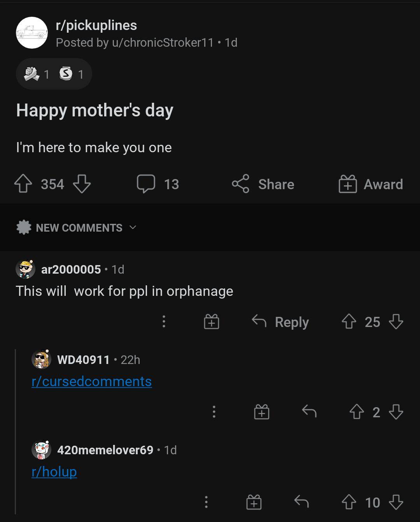Give an Award to the post

(x=371, y=184)
